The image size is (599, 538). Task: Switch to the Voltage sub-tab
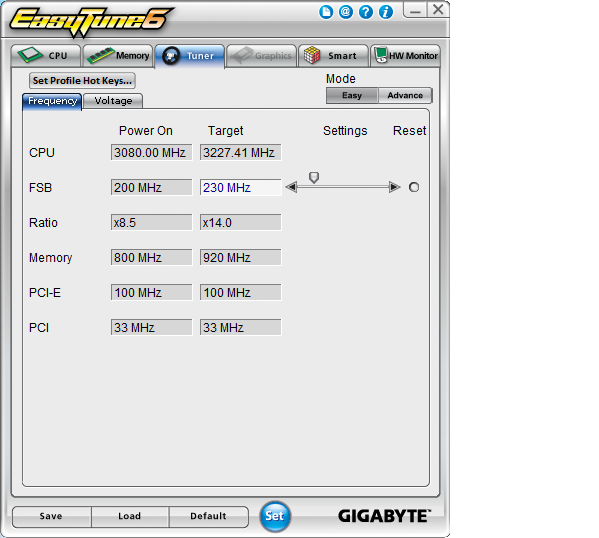coord(113,101)
